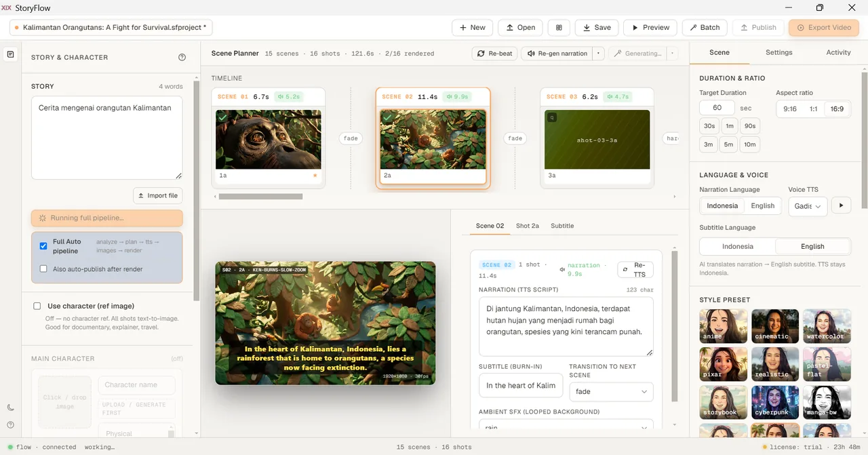Viewport: 868px width, 455px height.
Task: Click the Re-beat button
Action: pyautogui.click(x=494, y=54)
